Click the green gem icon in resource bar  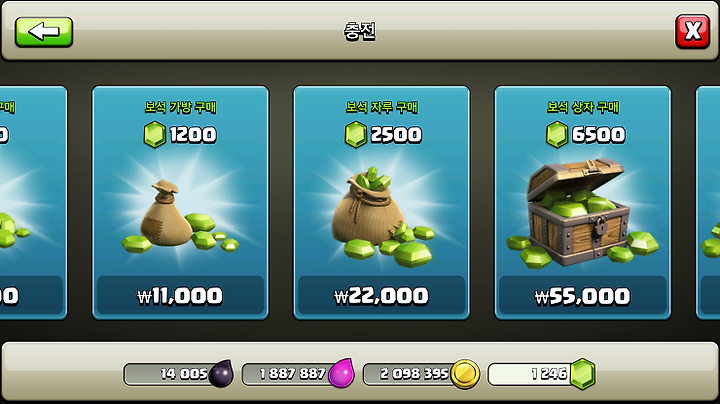[582, 374]
